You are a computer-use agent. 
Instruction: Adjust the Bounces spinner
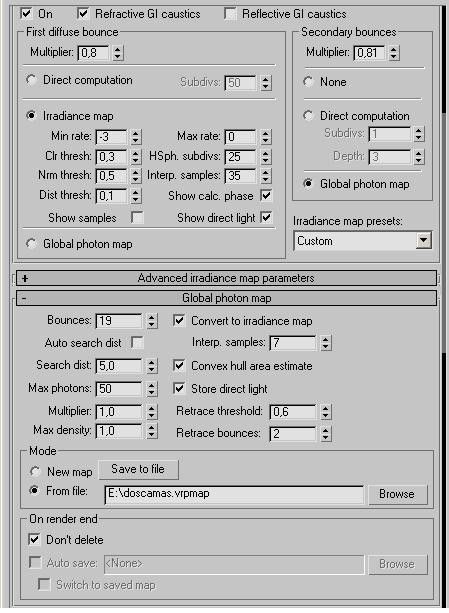152,321
